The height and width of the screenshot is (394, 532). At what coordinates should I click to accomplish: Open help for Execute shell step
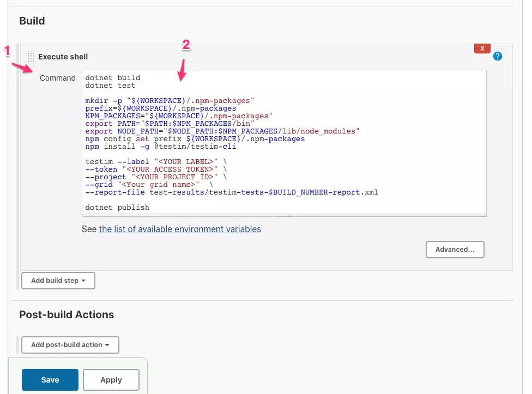[498, 56]
